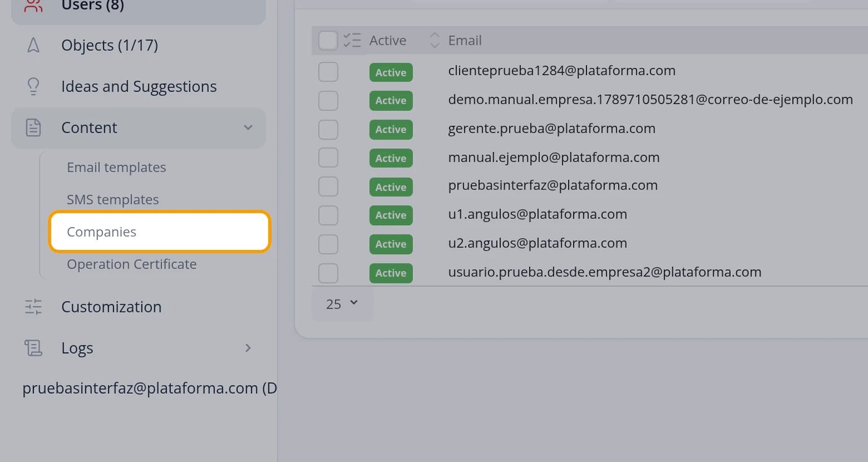The height and width of the screenshot is (462, 868).
Task: Click the Logs scroll icon
Action: 33,348
